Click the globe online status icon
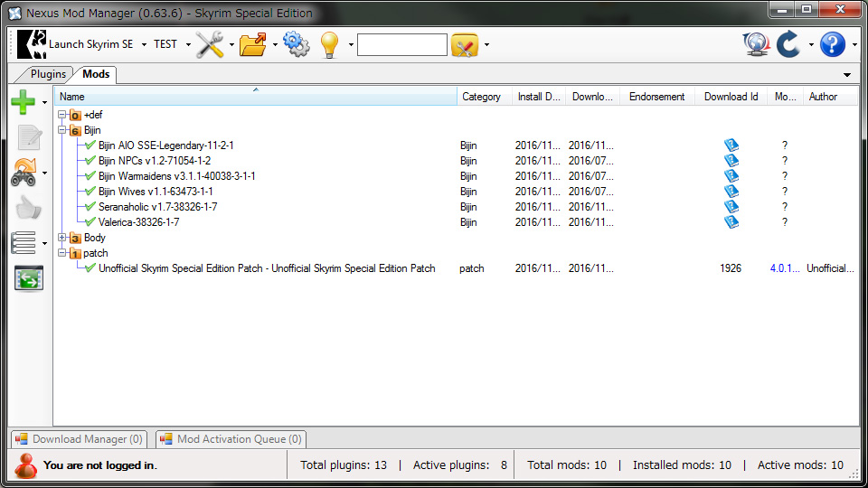 pos(756,44)
